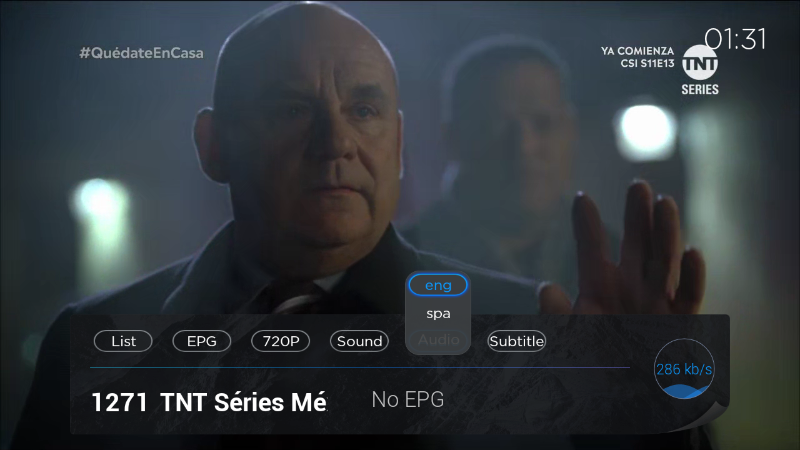800x450 pixels.
Task: Click the channel number 1271
Action: pyautogui.click(x=119, y=402)
